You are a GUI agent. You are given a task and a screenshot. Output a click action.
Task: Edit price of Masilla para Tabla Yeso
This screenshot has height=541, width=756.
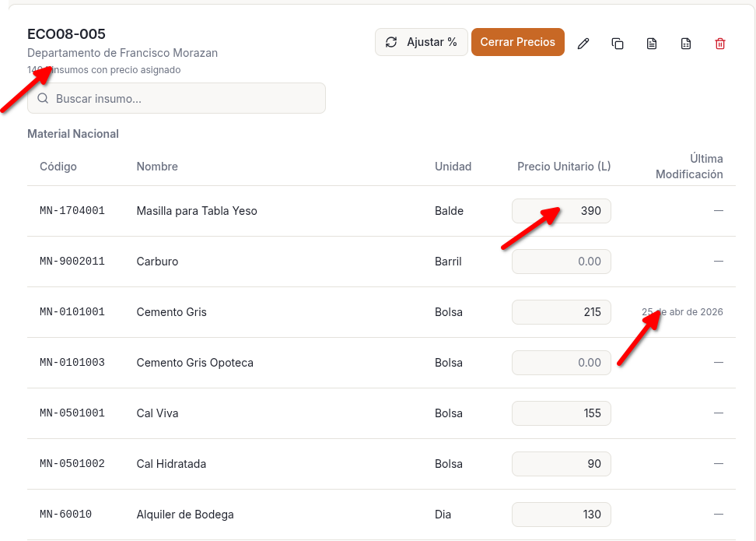[561, 211]
